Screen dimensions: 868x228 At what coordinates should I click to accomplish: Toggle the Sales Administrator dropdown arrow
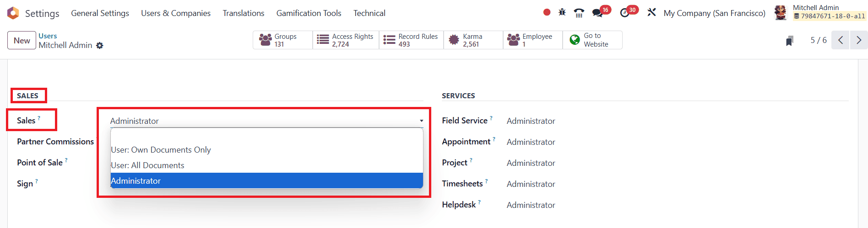[x=421, y=121]
